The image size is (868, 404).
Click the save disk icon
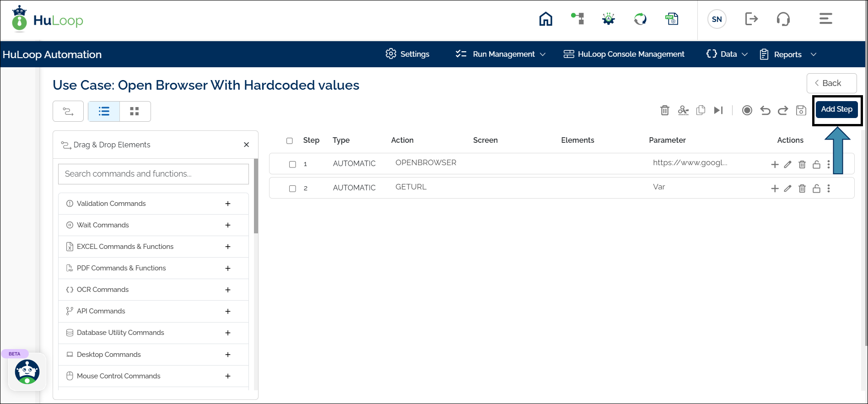801,110
